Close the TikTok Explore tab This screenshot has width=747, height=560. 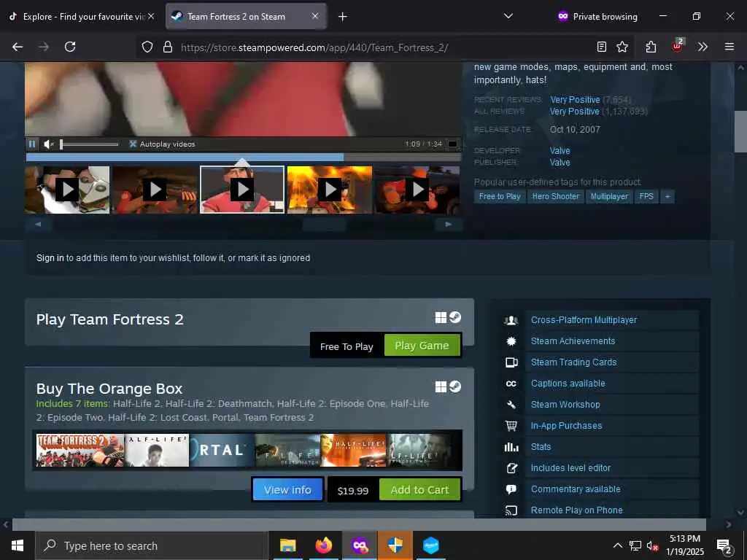pos(151,16)
